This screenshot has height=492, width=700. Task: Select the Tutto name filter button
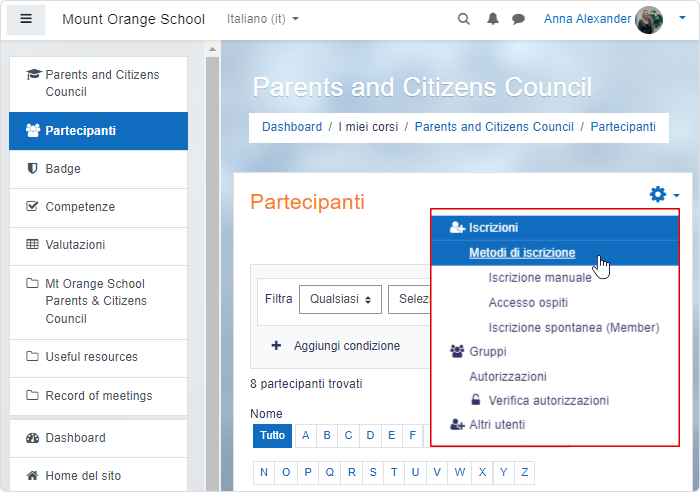(x=272, y=435)
